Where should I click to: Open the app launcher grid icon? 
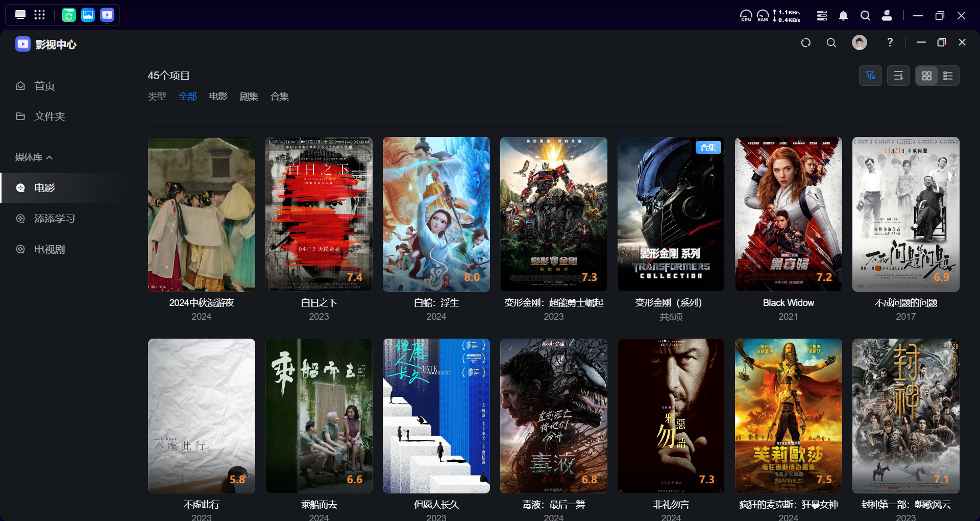[x=40, y=15]
